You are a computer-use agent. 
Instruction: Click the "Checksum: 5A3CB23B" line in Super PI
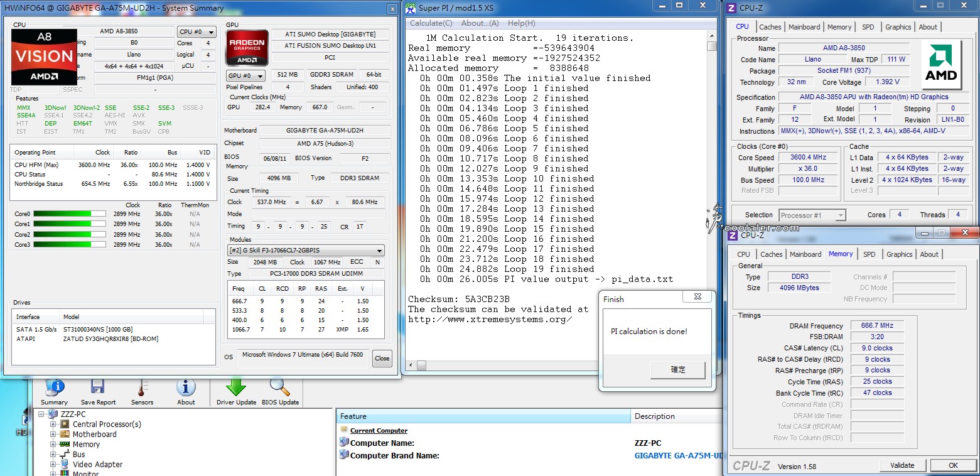click(x=459, y=299)
